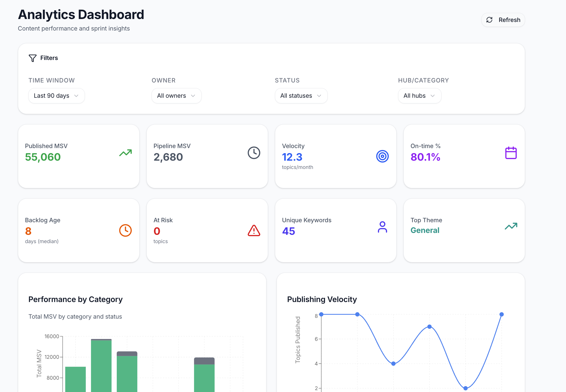Expand the Hub/Category dropdown showing All hubs

(419, 96)
